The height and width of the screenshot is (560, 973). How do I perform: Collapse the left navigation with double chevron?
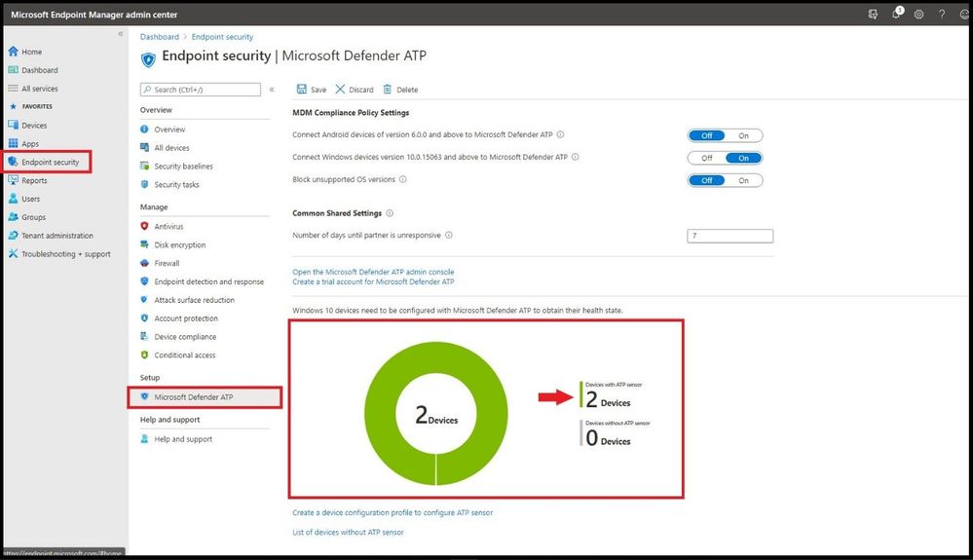(121, 33)
